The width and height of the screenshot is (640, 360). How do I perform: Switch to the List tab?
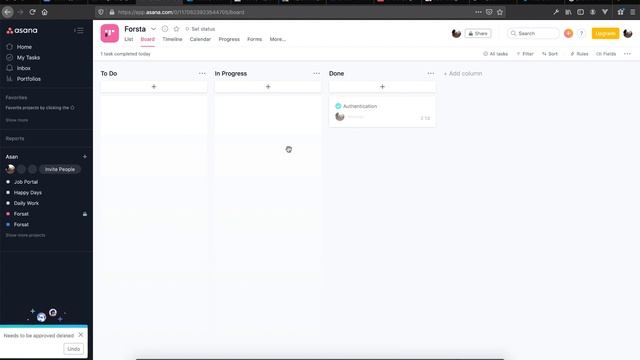(129, 39)
